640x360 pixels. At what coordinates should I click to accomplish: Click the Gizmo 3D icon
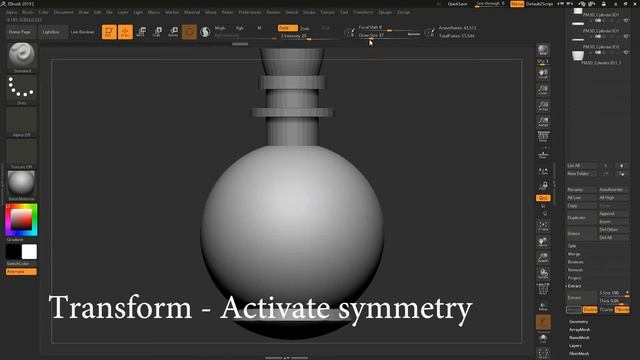pyautogui.click(x=189, y=32)
